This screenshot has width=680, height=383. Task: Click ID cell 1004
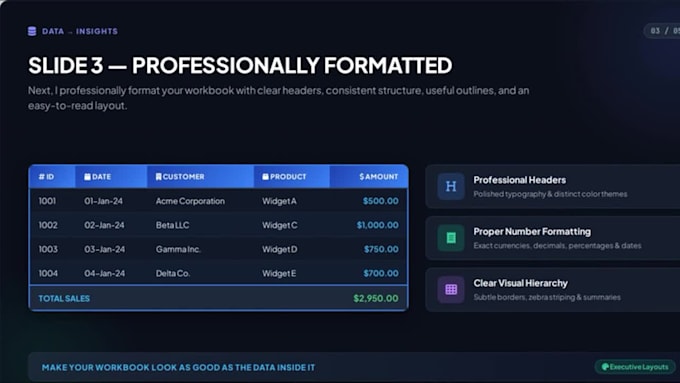(x=48, y=273)
